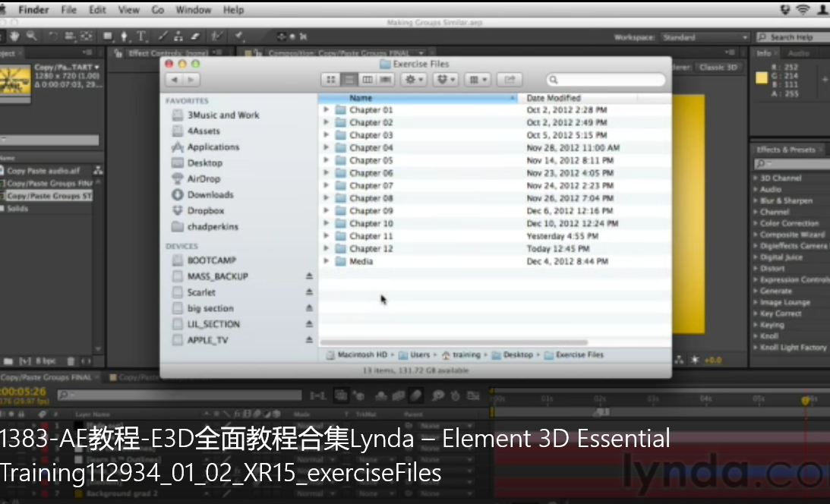Select the Brush tool in After Effects toolbar
Viewport: 830px width, 504px height.
163,36
